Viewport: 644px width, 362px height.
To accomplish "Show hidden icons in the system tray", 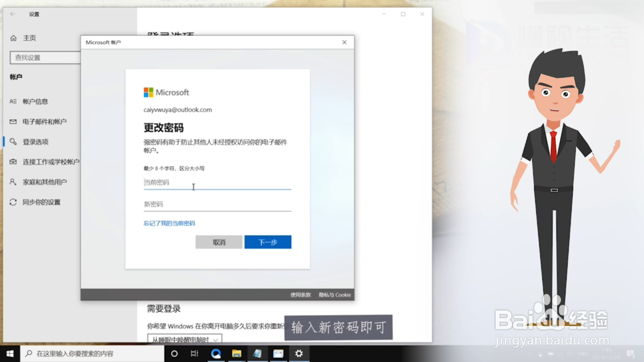I will (531, 353).
